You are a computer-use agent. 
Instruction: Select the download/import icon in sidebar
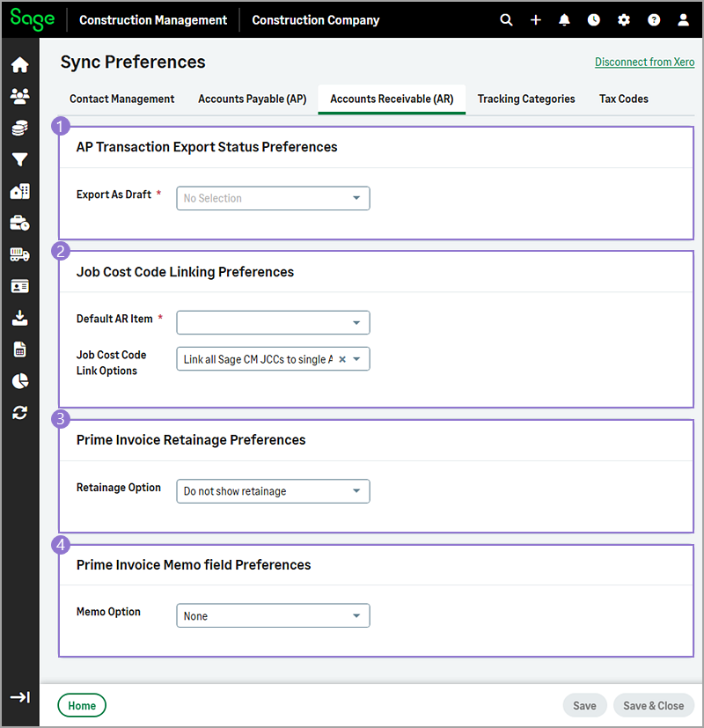click(x=19, y=317)
